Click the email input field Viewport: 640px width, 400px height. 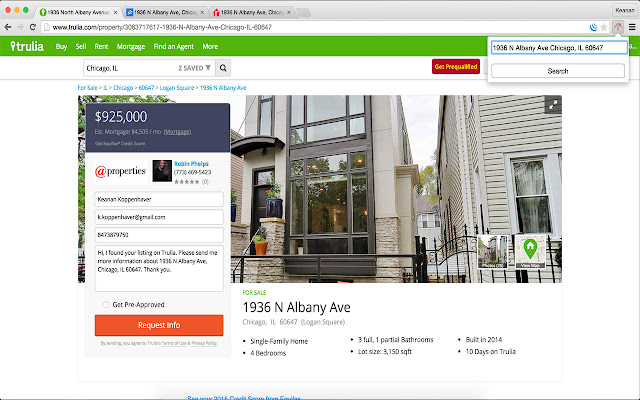[159, 217]
